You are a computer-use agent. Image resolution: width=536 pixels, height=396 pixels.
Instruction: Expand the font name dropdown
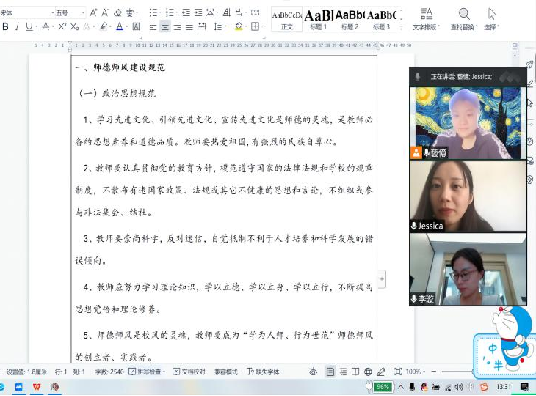pyautogui.click(x=53, y=13)
